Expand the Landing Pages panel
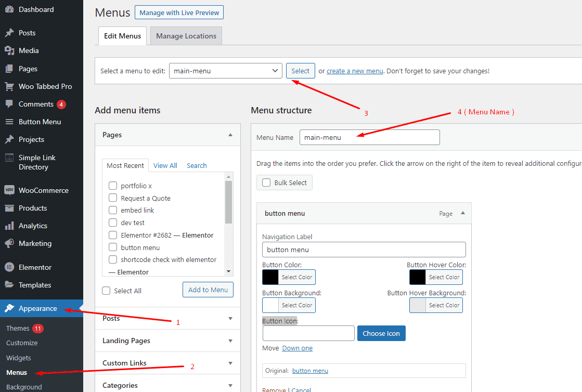 [x=230, y=341]
